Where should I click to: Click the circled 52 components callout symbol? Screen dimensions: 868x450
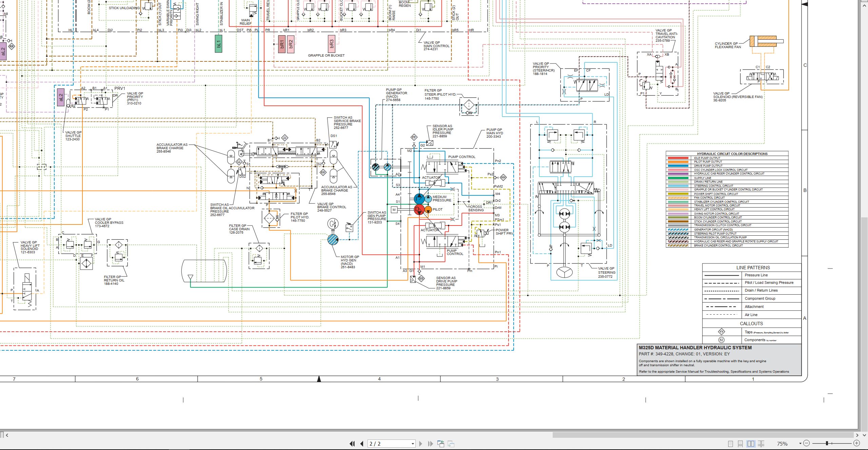(722, 340)
